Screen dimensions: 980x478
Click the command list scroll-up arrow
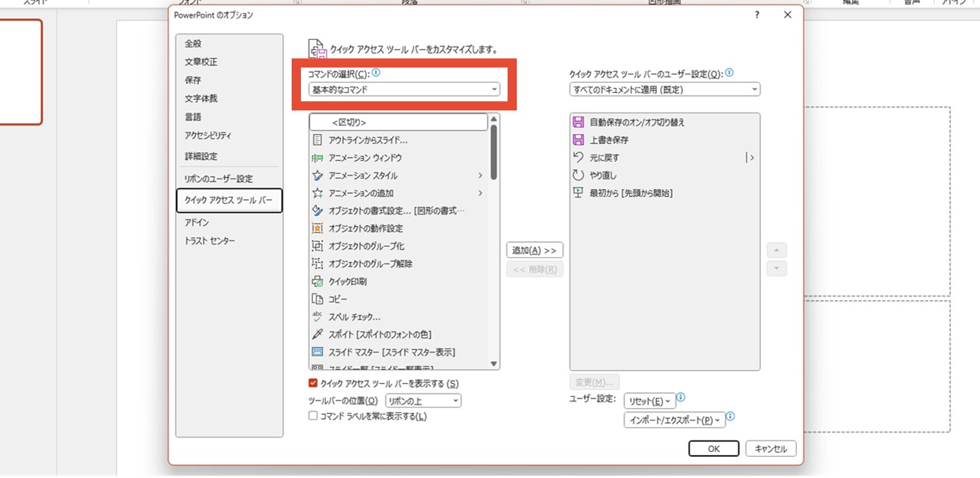(x=494, y=119)
